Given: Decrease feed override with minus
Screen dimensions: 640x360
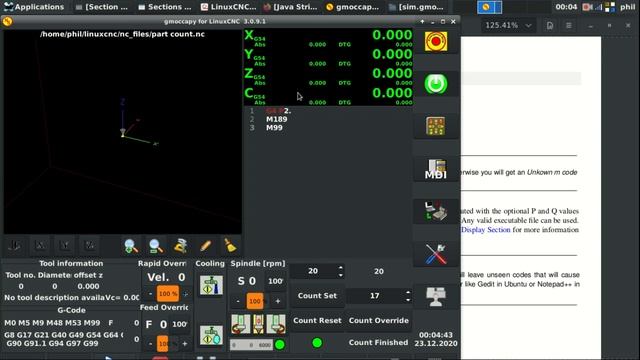Looking at the screenshot, I should pos(150,344).
